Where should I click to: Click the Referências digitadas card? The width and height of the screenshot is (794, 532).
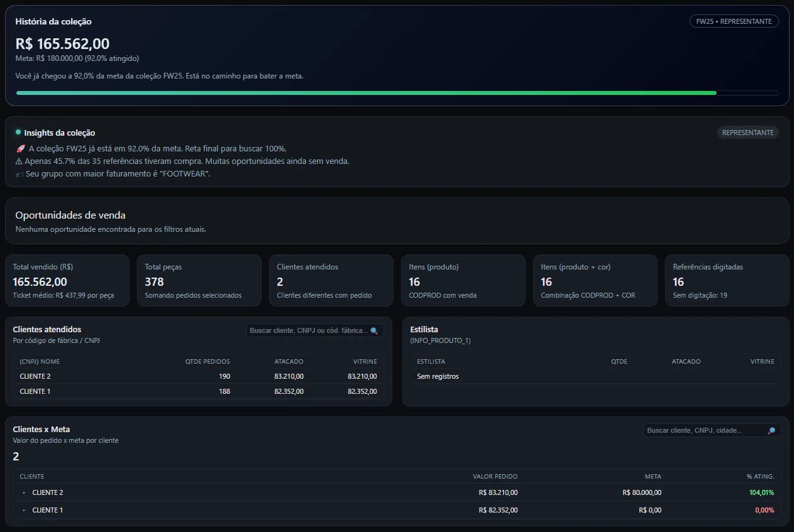coord(727,280)
